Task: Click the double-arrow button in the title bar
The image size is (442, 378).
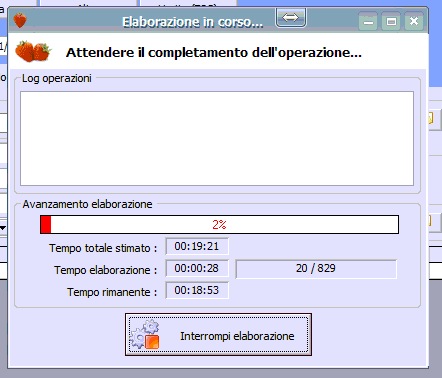Action: tap(291, 18)
